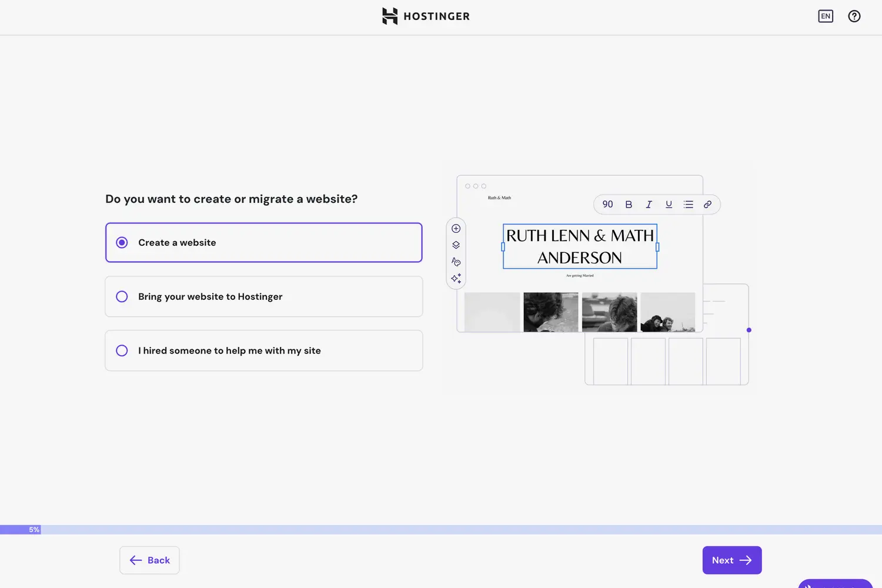Screen dimensions: 882x588
Task: Go back to the previous step
Action: pos(149,560)
